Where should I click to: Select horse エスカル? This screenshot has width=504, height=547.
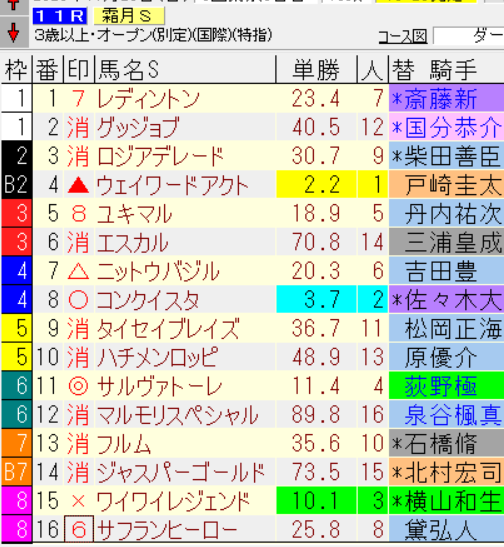click(133, 242)
